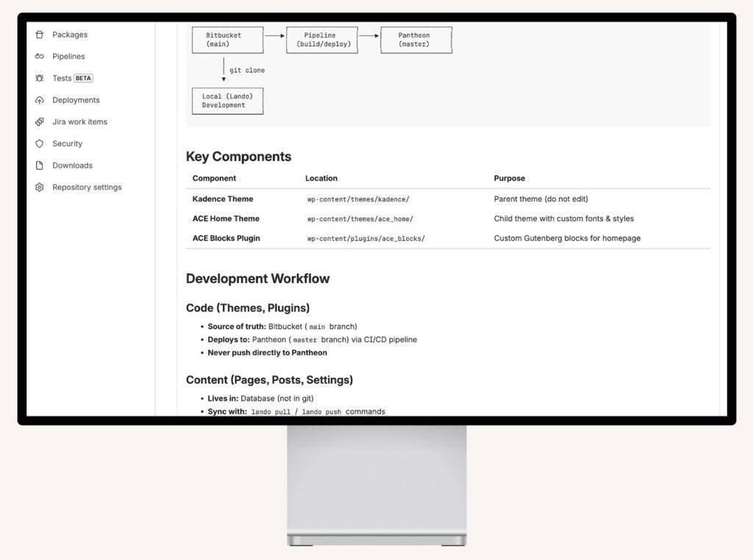This screenshot has height=560, width=753.
Task: Go to the Deployments text label
Action: tap(76, 100)
